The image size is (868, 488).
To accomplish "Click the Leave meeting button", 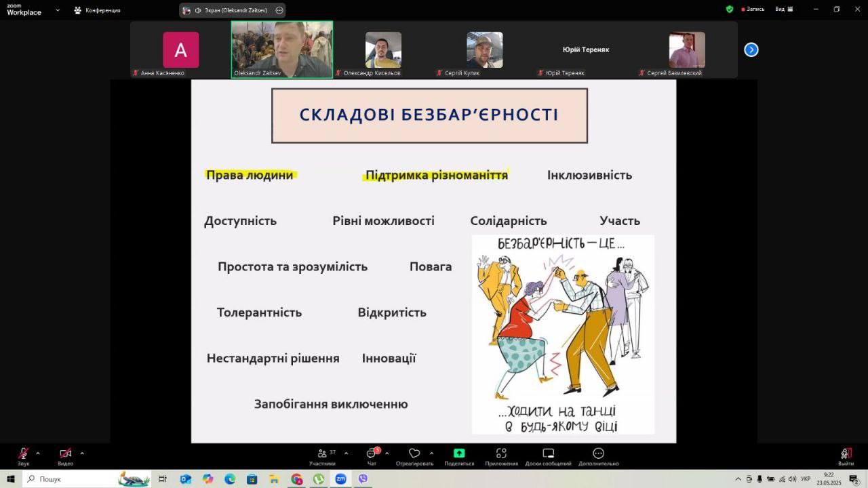I will (846, 456).
